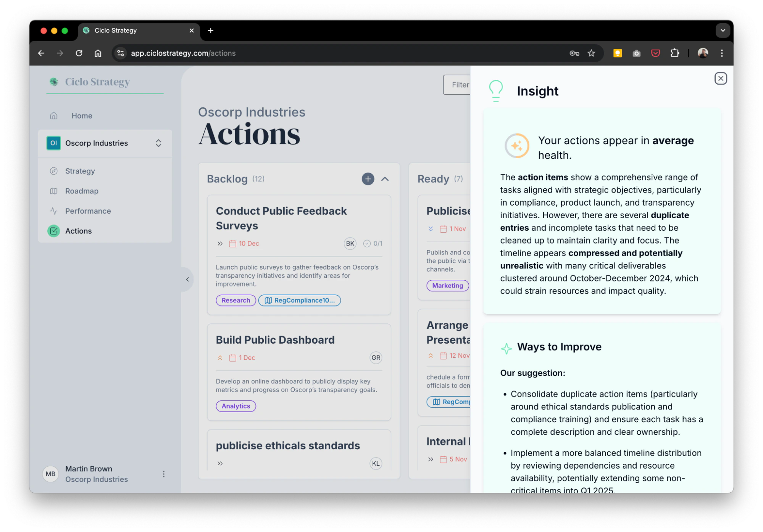Click the yellow Keep extension icon
This screenshot has height=532, width=763.
[617, 53]
